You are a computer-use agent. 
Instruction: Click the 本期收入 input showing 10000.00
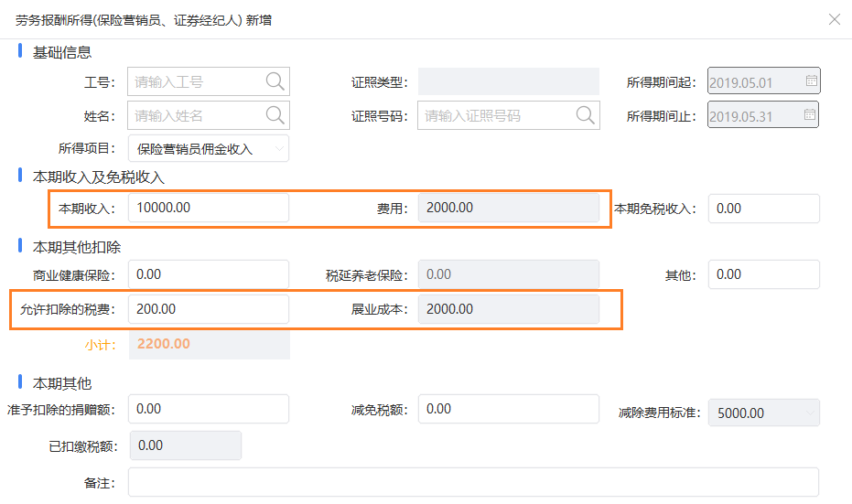[209, 208]
